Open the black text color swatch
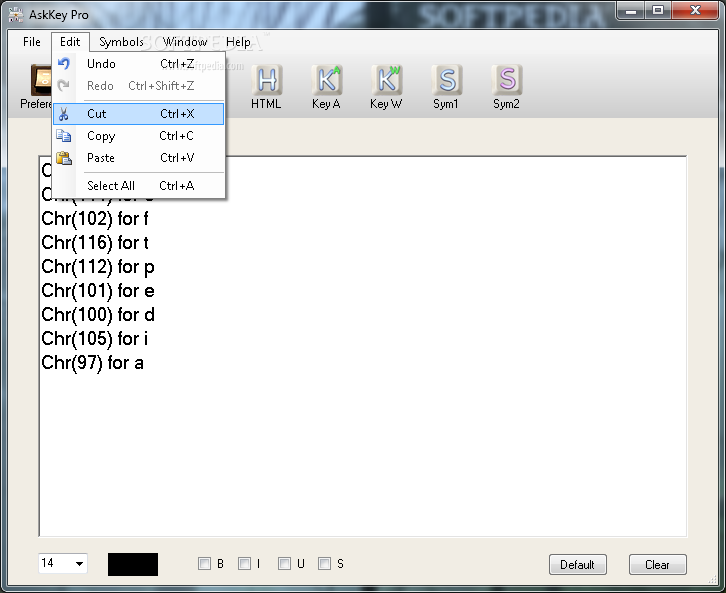This screenshot has height=593, width=726. coord(133,564)
